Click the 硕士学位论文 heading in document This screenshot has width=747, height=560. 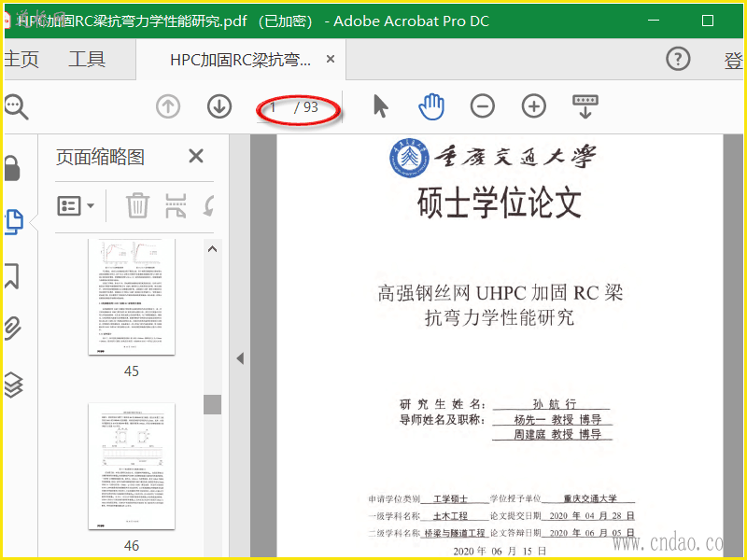pos(500,203)
